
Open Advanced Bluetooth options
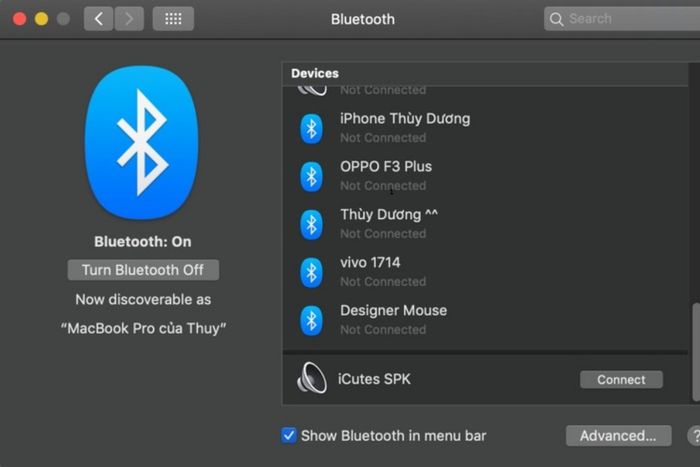[618, 436]
